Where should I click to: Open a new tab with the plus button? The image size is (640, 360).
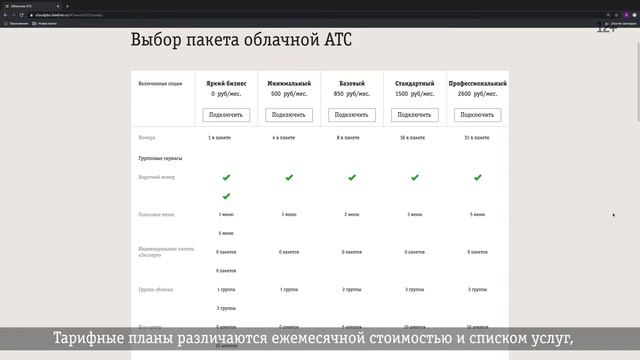(67, 6)
